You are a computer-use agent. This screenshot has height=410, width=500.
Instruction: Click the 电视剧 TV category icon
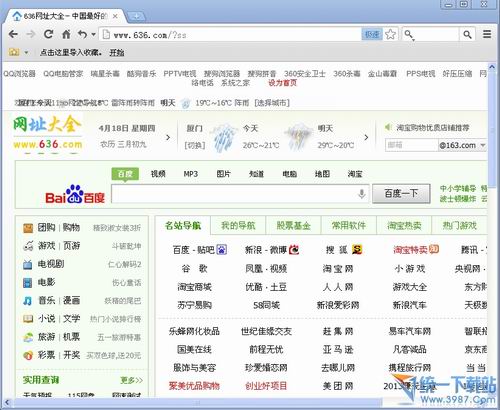(x=28, y=265)
